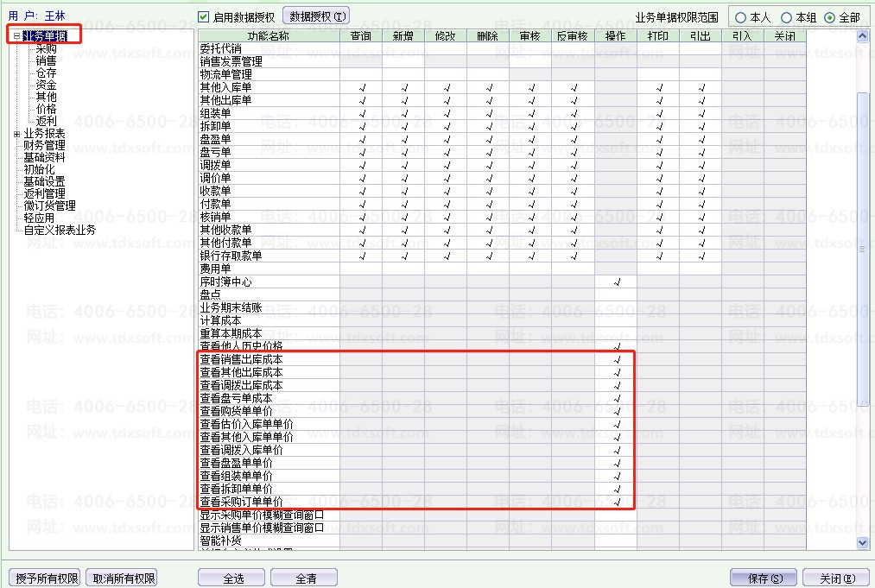Uncheck 查询 permission for 其他入库单
Viewport: 875px width, 588px height.
click(361, 88)
